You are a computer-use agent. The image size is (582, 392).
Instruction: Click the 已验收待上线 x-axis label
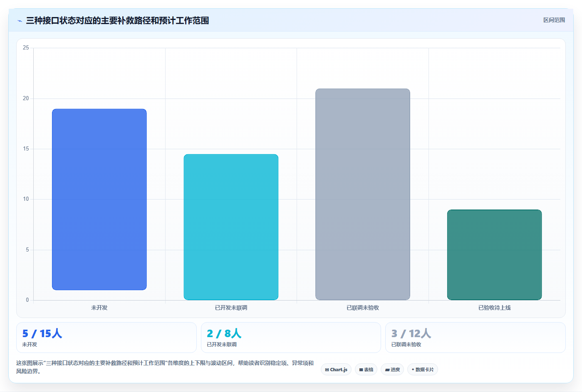[494, 308]
